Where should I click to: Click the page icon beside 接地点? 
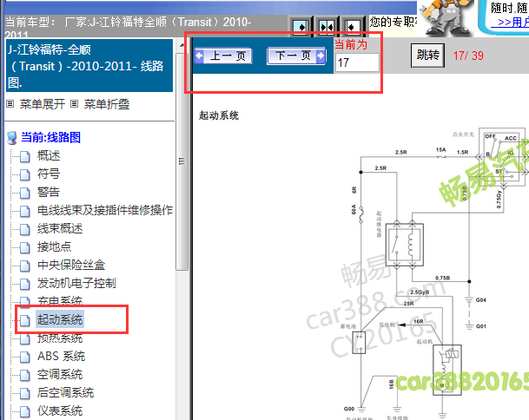(x=24, y=248)
